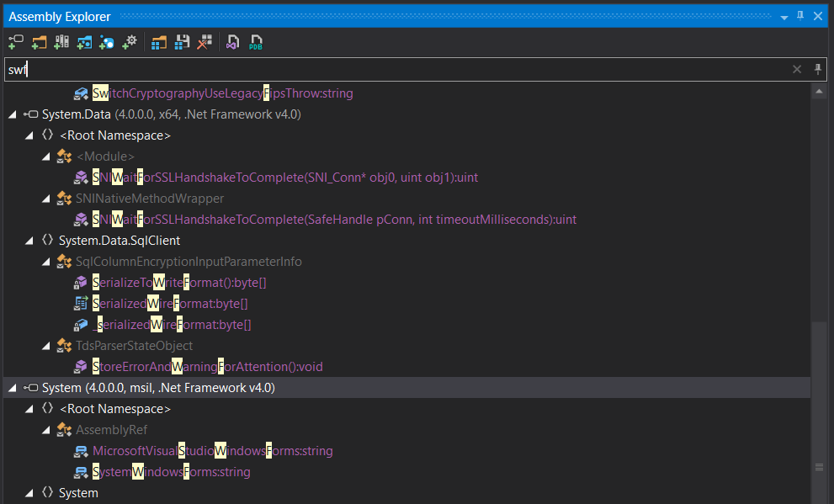834x504 pixels.
Task: Click the SNINativeMethodWrapper class icon
Action: pyautogui.click(x=64, y=199)
